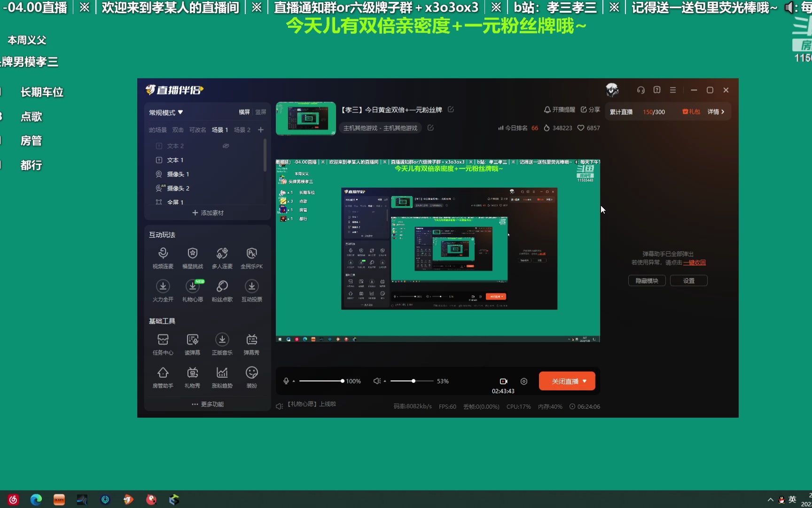Click the 【礼物心愿】上线啦 announcement
Image resolution: width=812 pixels, height=508 pixels.
click(311, 404)
